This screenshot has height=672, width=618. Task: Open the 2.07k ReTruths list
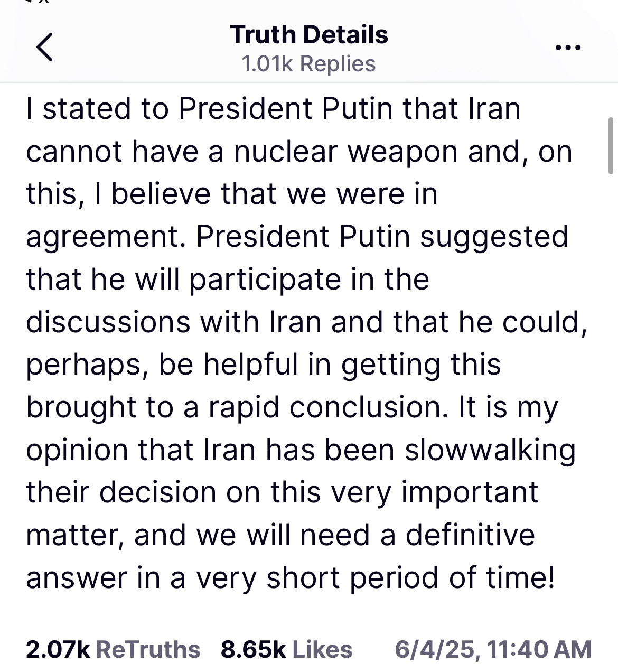pyautogui.click(x=113, y=649)
